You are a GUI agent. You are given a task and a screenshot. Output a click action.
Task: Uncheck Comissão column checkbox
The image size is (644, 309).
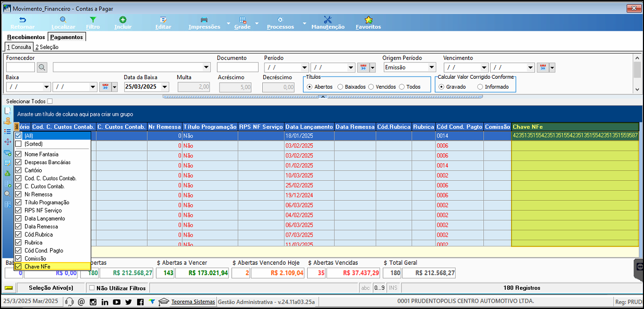(x=19, y=258)
